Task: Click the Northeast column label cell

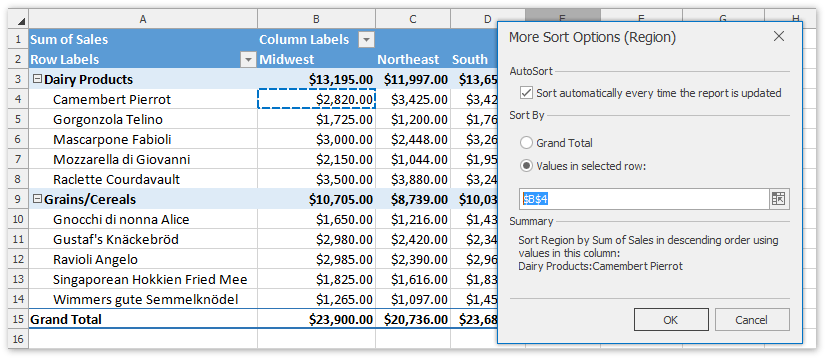Action: [x=413, y=60]
